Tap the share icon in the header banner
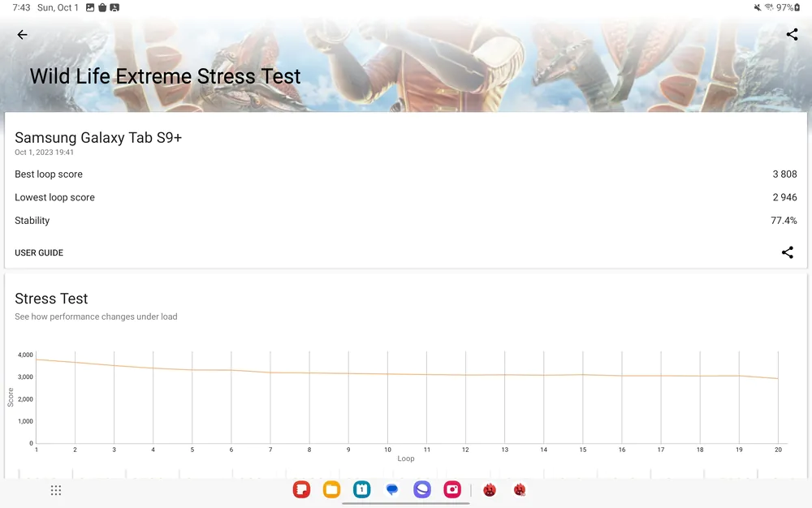The width and height of the screenshot is (812, 508). (792, 34)
